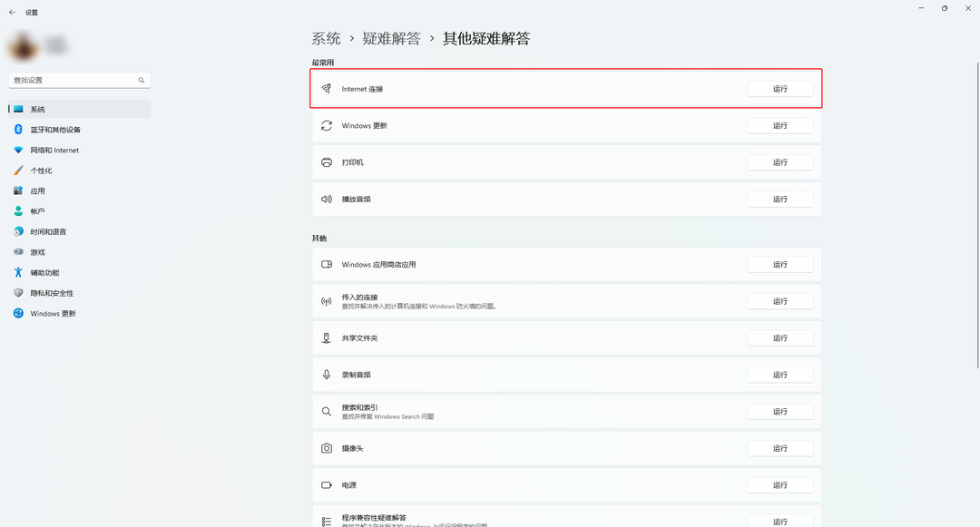Click the globe clock icon for 时间和语言
Screen dimensions: 980x527
coord(18,231)
